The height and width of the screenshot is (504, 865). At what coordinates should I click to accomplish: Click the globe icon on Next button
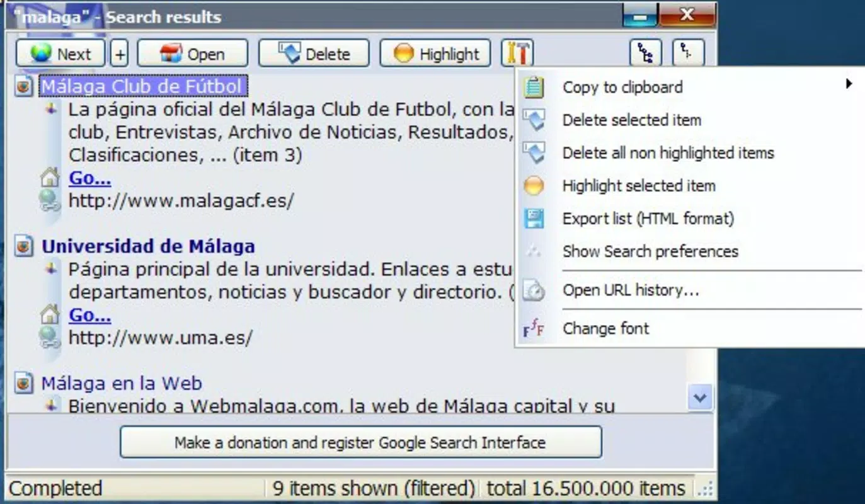(x=41, y=54)
